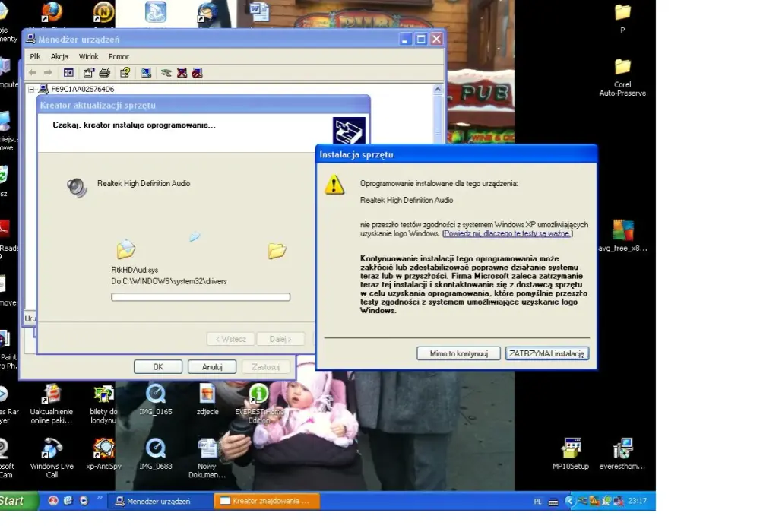
Task: Select the 'zdjecie' desktop icon
Action: tap(207, 400)
